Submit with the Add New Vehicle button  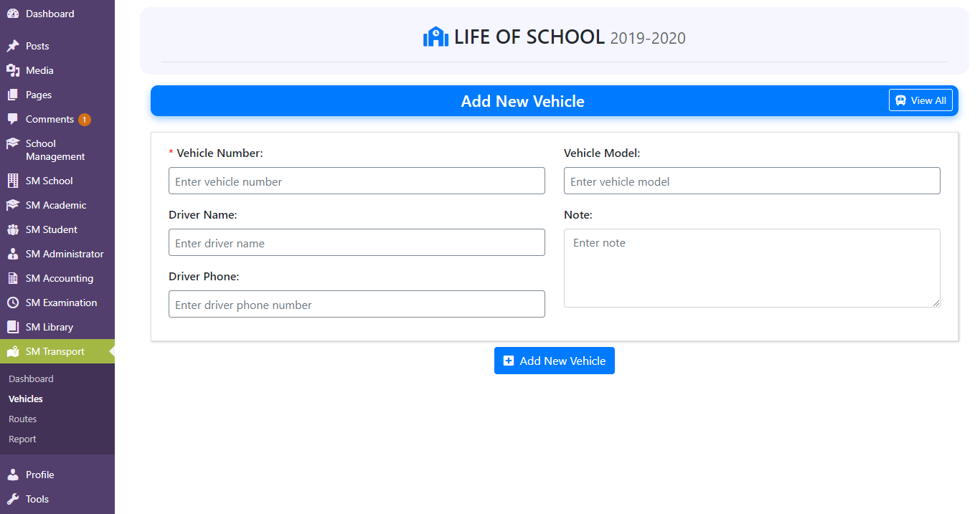[555, 361]
